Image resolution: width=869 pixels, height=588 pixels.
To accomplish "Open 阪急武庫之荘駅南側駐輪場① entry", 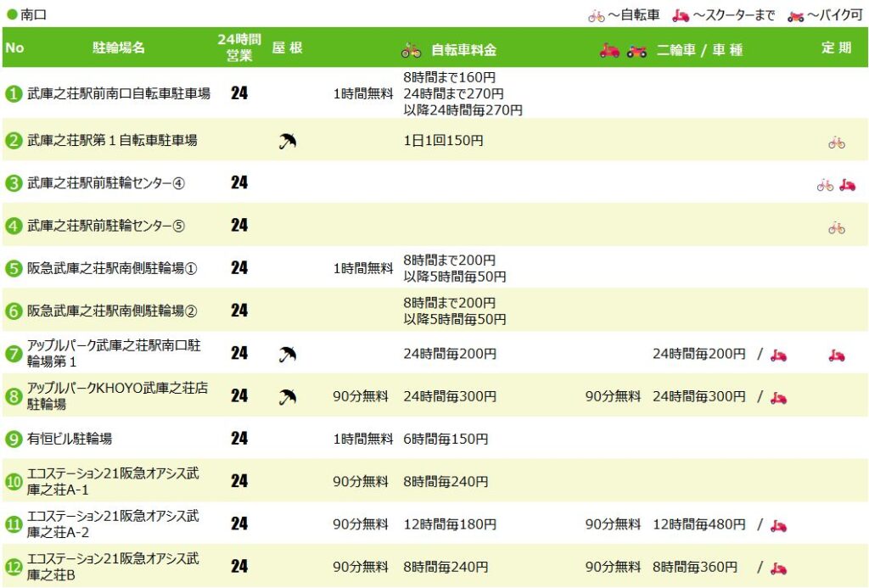I will [112, 267].
